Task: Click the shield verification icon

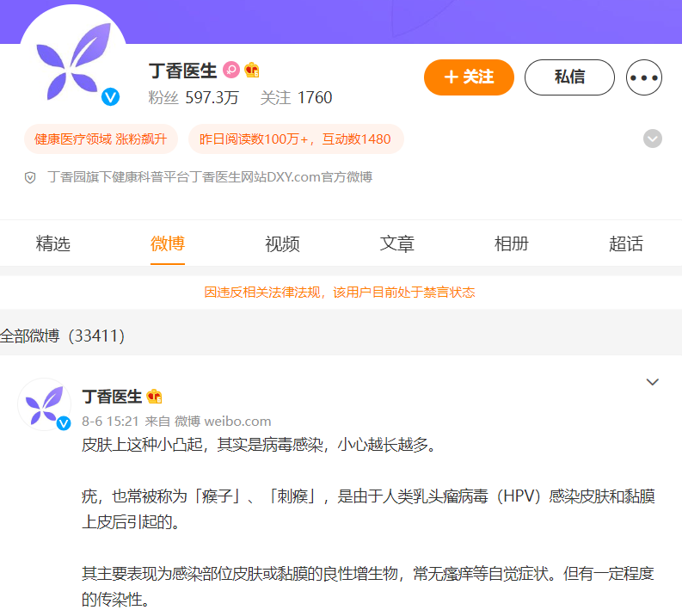Action: tap(30, 177)
